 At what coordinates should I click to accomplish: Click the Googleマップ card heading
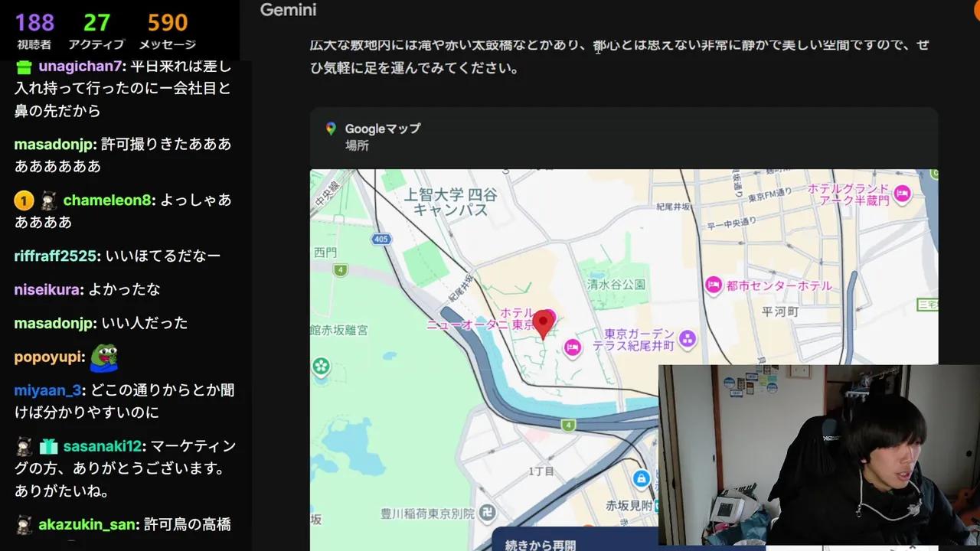pos(383,129)
